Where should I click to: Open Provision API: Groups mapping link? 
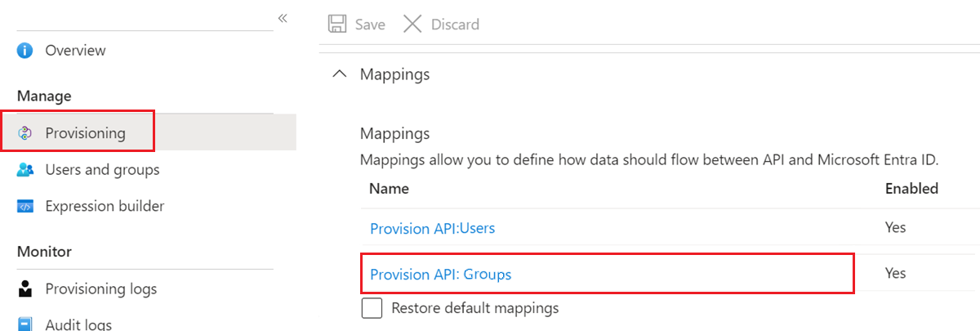coord(440,275)
